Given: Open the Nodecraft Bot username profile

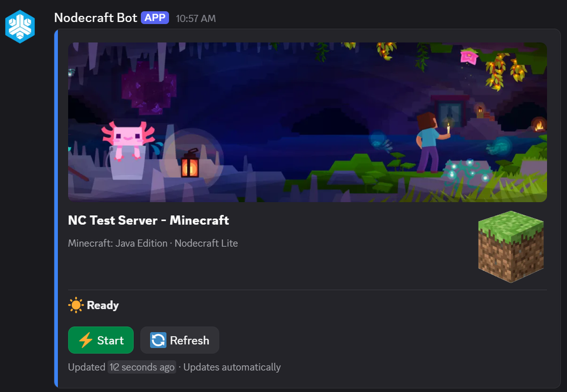Looking at the screenshot, I should point(95,18).
